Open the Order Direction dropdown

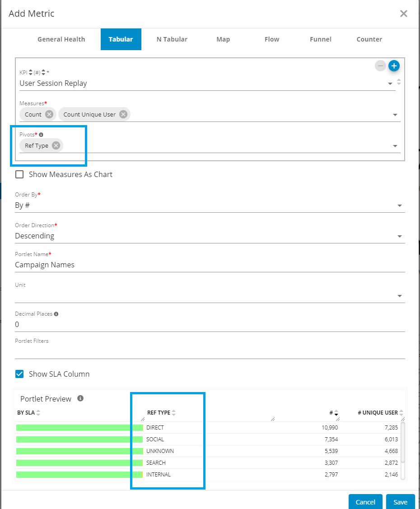399,236
